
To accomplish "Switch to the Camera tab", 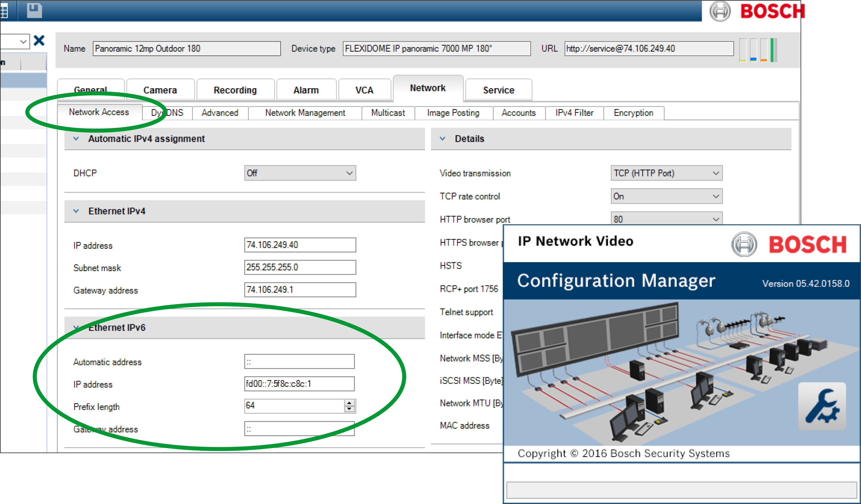I will click(x=160, y=90).
